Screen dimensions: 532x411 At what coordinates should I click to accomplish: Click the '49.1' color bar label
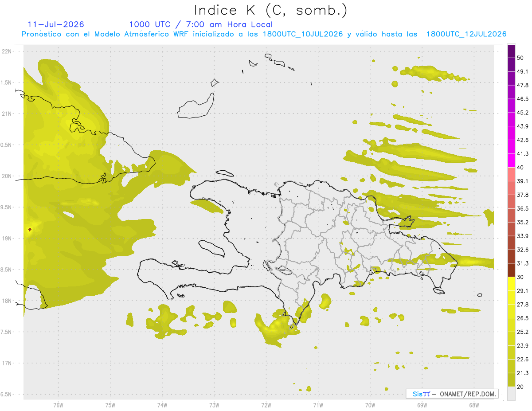(x=523, y=71)
